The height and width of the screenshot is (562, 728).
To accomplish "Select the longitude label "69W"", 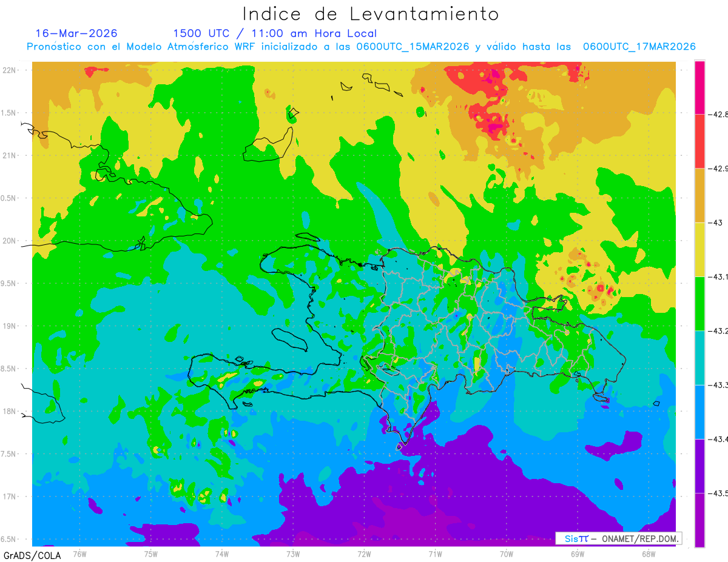I will pos(578,553).
